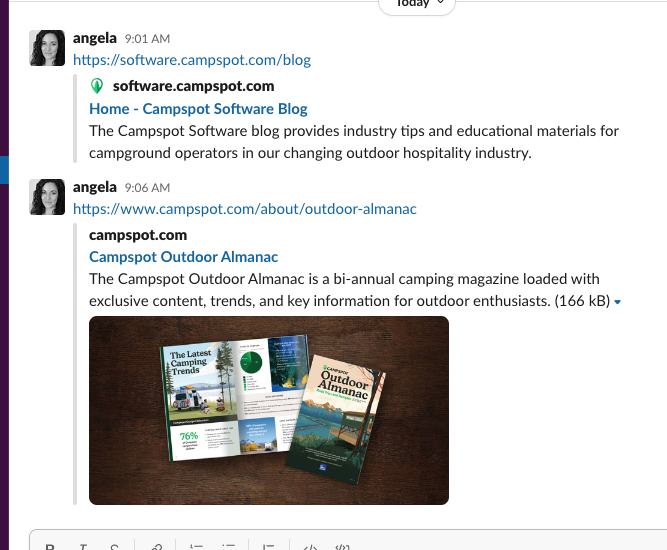
Task: Click angela's avatar on the 9:06 message
Action: coord(47,197)
